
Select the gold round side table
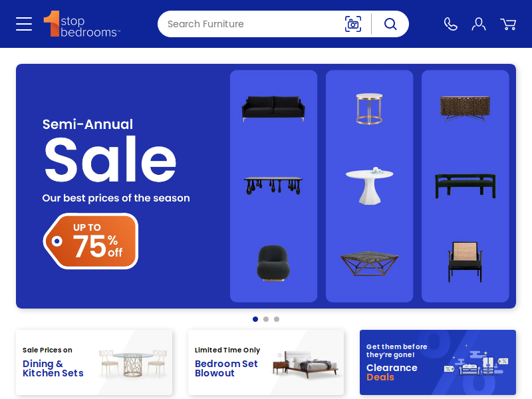[369, 108]
